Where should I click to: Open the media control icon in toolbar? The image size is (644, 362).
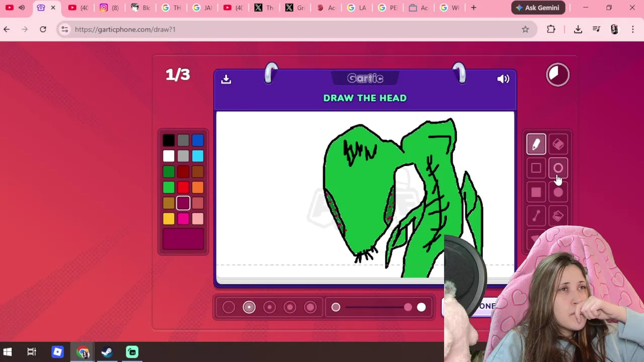click(x=596, y=29)
